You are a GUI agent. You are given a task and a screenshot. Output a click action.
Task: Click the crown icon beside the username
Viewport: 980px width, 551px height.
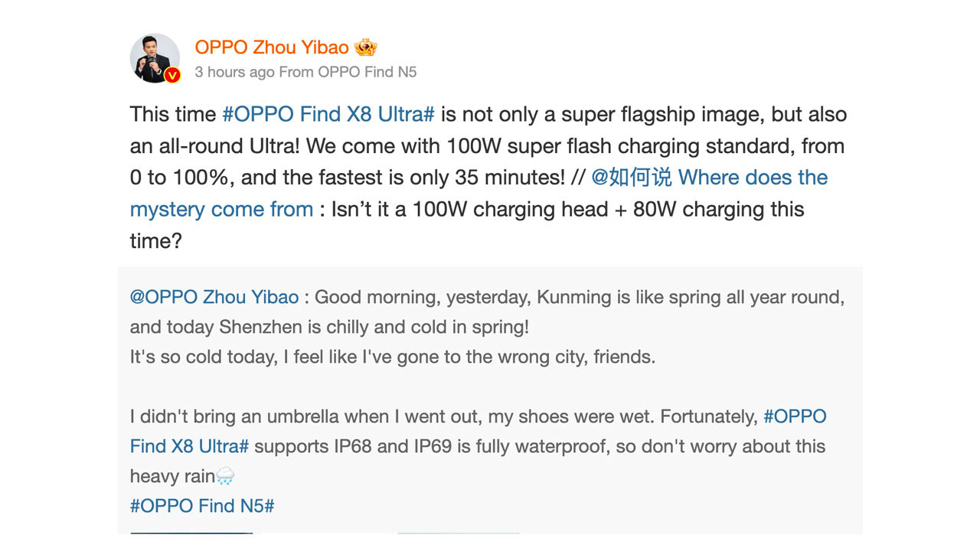pyautogui.click(x=366, y=47)
